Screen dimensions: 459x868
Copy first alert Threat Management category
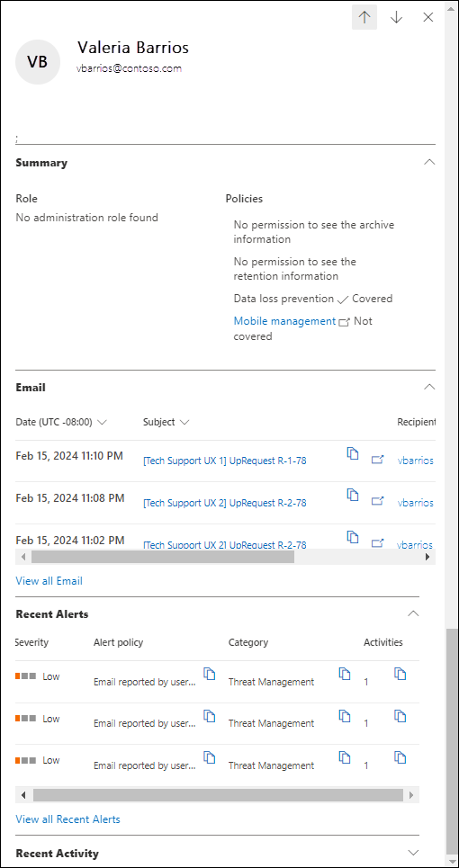click(x=345, y=674)
